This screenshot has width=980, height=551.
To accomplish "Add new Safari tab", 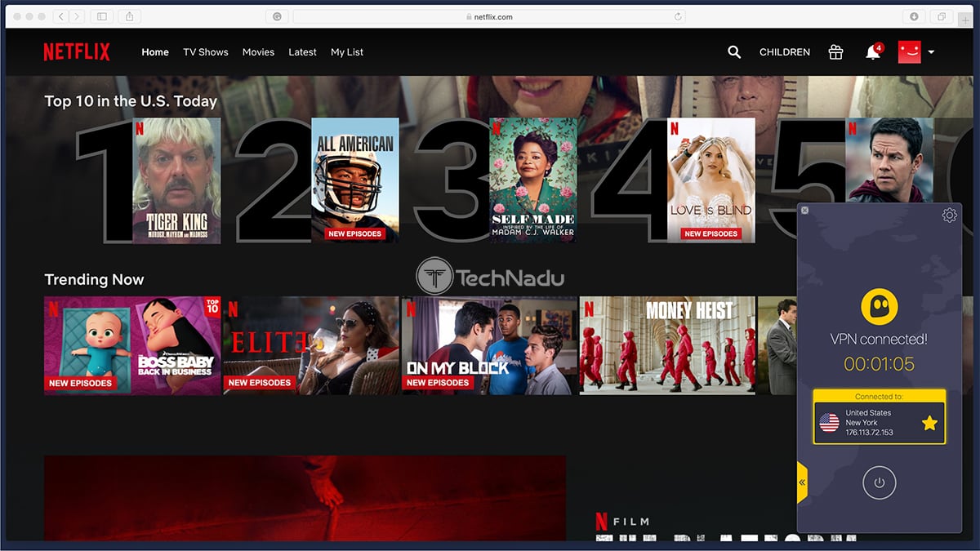I will (x=967, y=20).
